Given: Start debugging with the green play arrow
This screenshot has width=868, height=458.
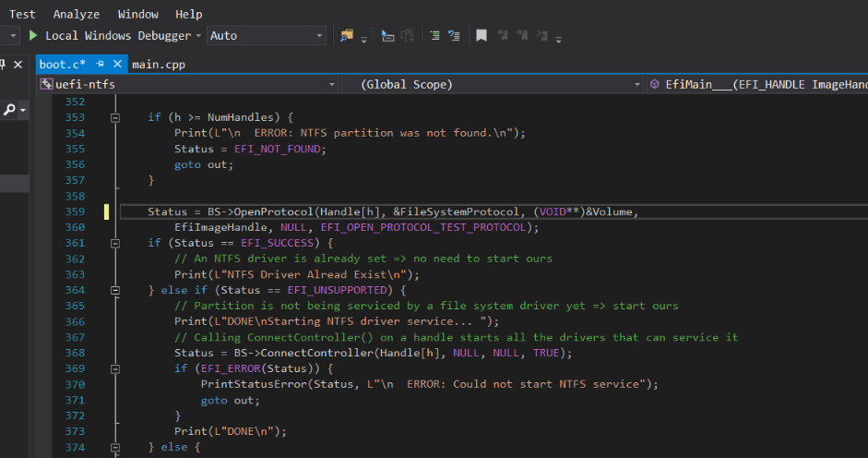Looking at the screenshot, I should coord(33,36).
